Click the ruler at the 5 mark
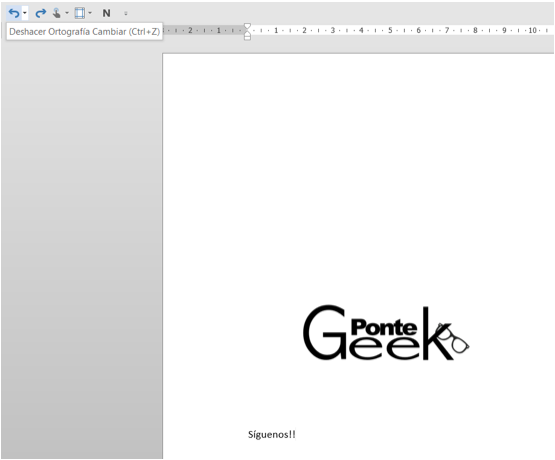555x460 pixels. tap(390, 30)
